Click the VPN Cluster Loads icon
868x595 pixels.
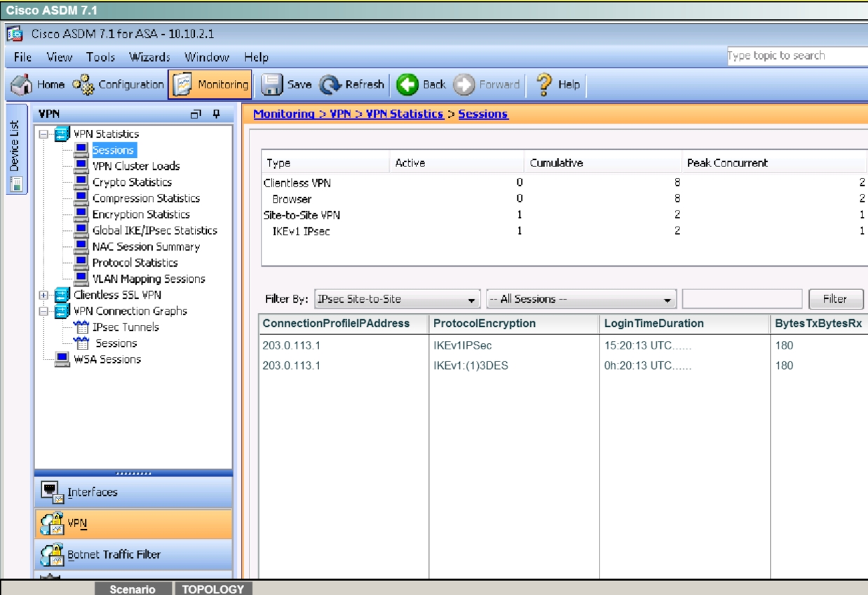[x=81, y=166]
